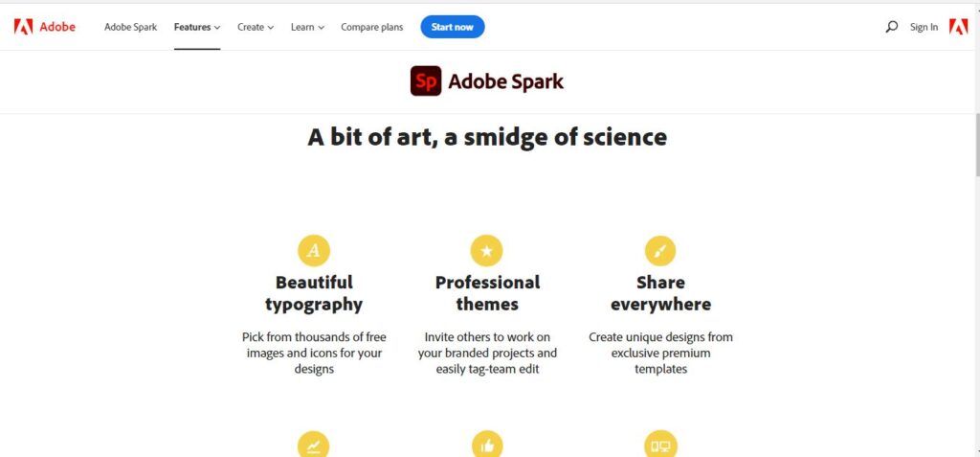
Task: Click the Professional themes heading
Action: [x=487, y=293]
